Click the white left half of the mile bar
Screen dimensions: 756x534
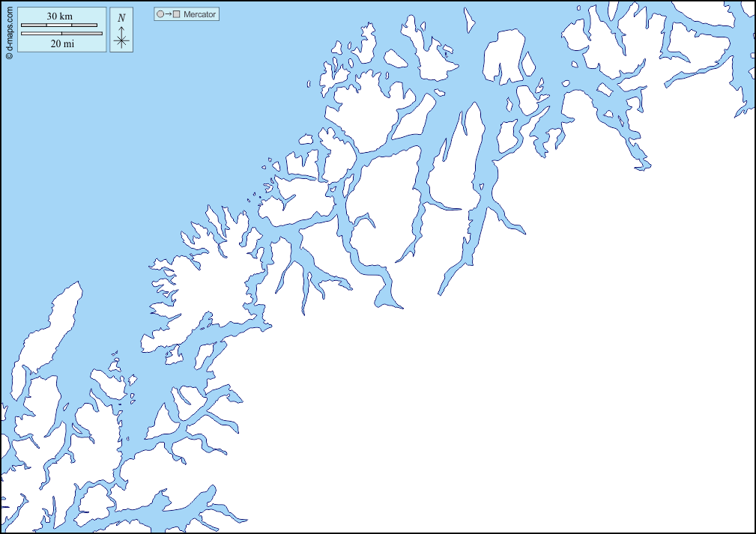pos(41,33)
